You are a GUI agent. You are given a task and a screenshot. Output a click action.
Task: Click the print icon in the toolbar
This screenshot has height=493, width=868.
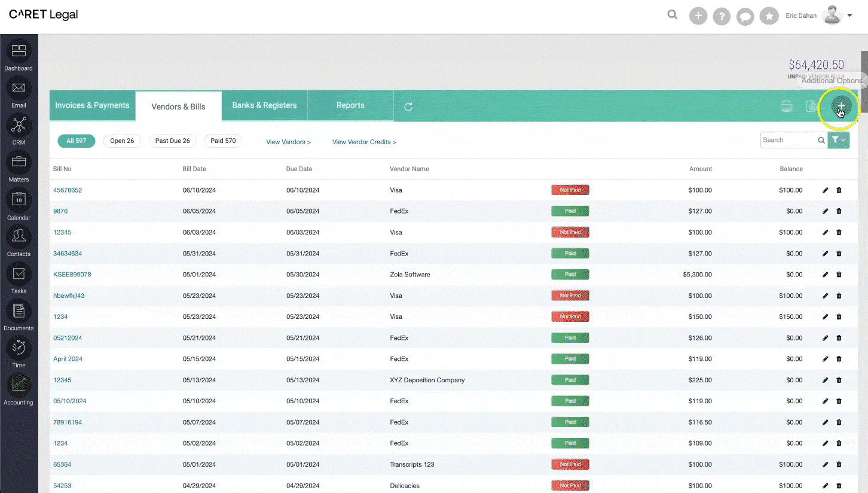coord(787,106)
